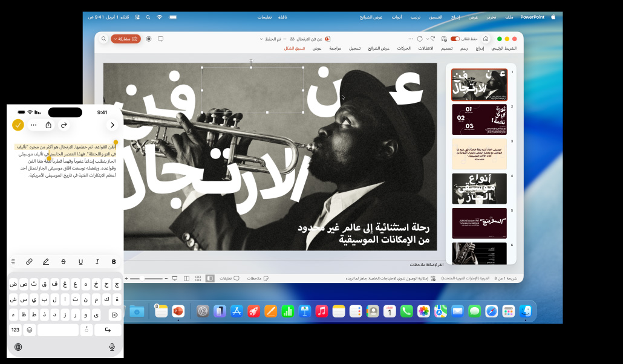Open the Notes (ملاحظات) button in status bar
Screen dimensions: 623x364
[258, 278]
